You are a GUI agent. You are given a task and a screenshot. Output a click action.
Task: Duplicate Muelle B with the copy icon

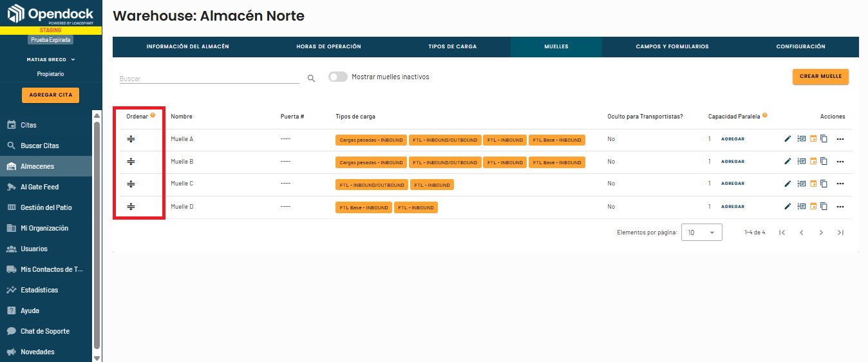tap(824, 161)
